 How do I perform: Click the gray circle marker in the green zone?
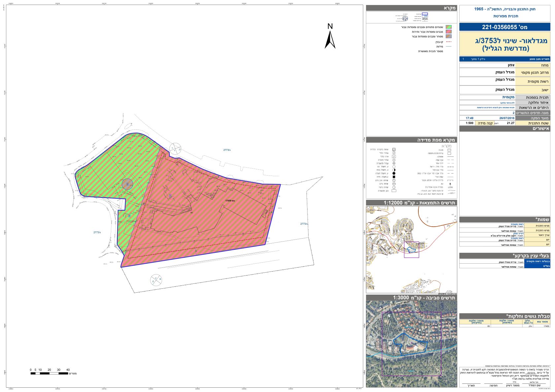pyautogui.click(x=127, y=184)
